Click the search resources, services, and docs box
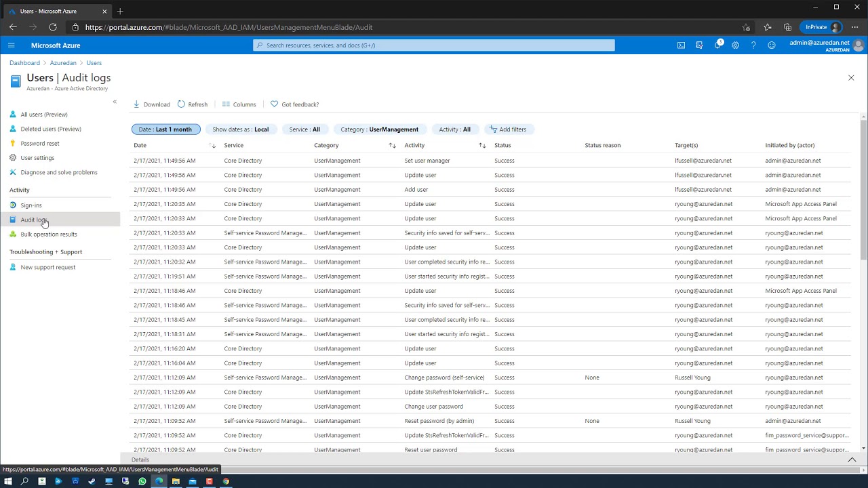 click(434, 45)
